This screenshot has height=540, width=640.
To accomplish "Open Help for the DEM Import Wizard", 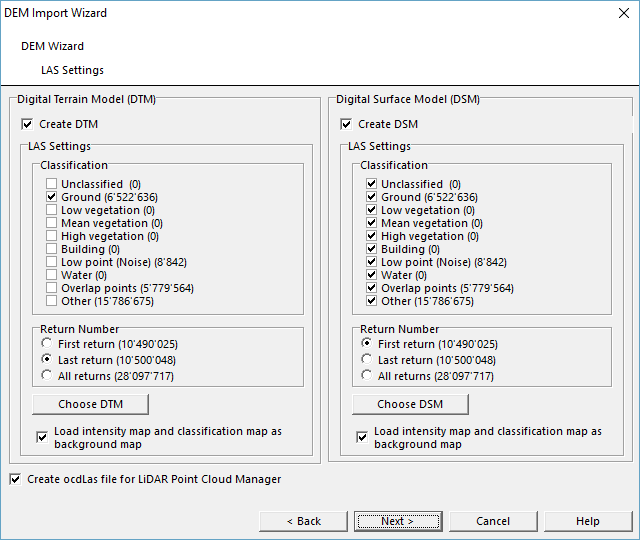I will [588, 521].
